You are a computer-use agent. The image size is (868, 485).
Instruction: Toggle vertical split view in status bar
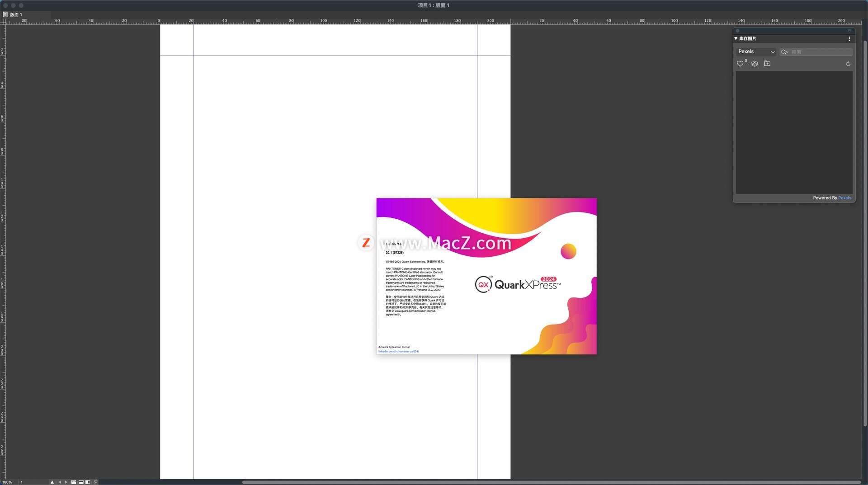(x=88, y=482)
